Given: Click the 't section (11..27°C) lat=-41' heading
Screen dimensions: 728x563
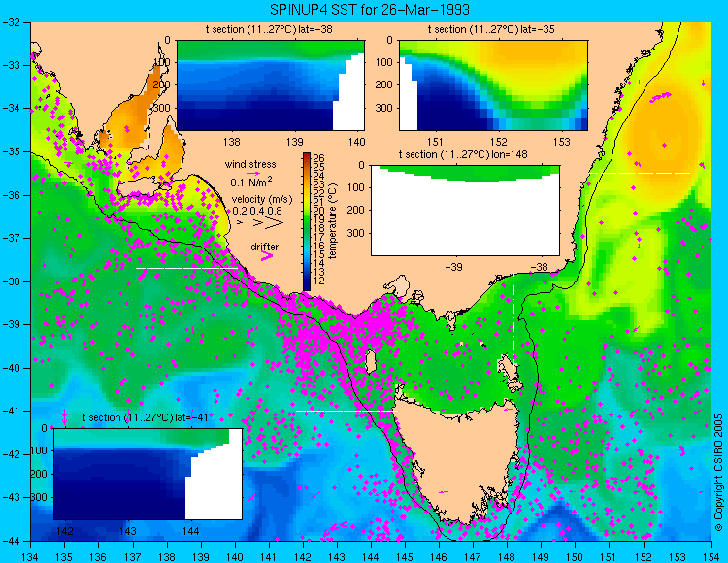Looking at the screenshot, I should [x=146, y=417].
